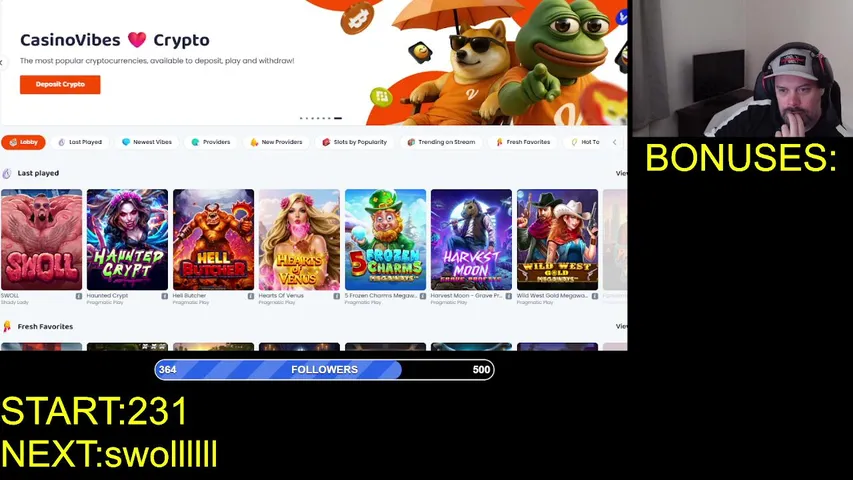This screenshot has width=853, height=480.
Task: Select the Newest Vibes tab
Action: tap(147, 142)
